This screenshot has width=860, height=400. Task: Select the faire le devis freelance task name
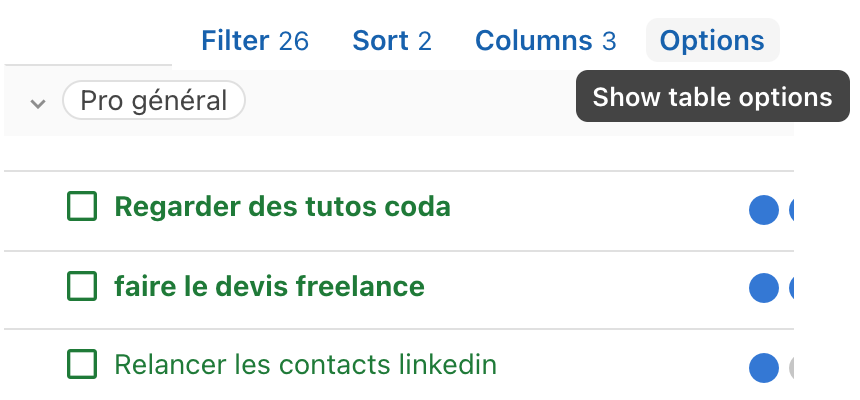point(269,287)
